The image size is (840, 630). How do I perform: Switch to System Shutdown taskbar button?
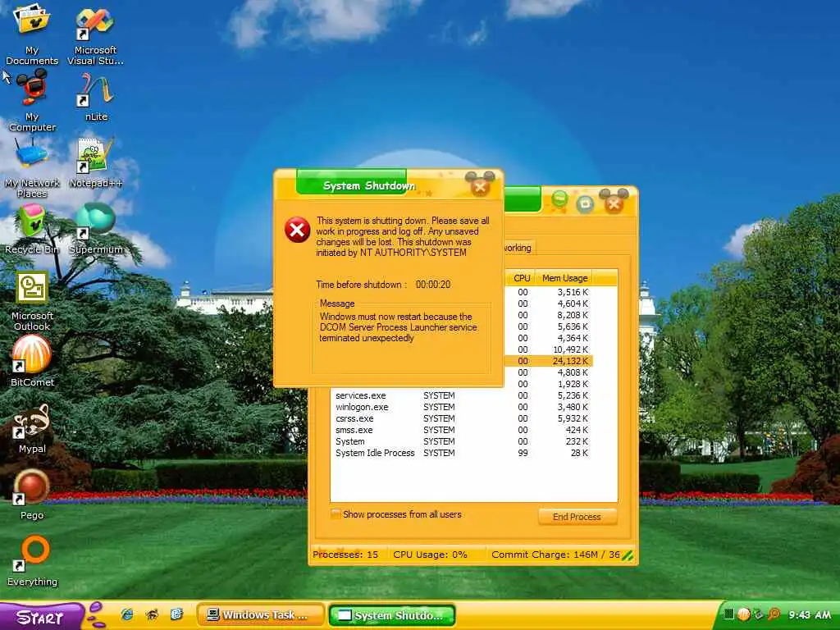pos(392,615)
